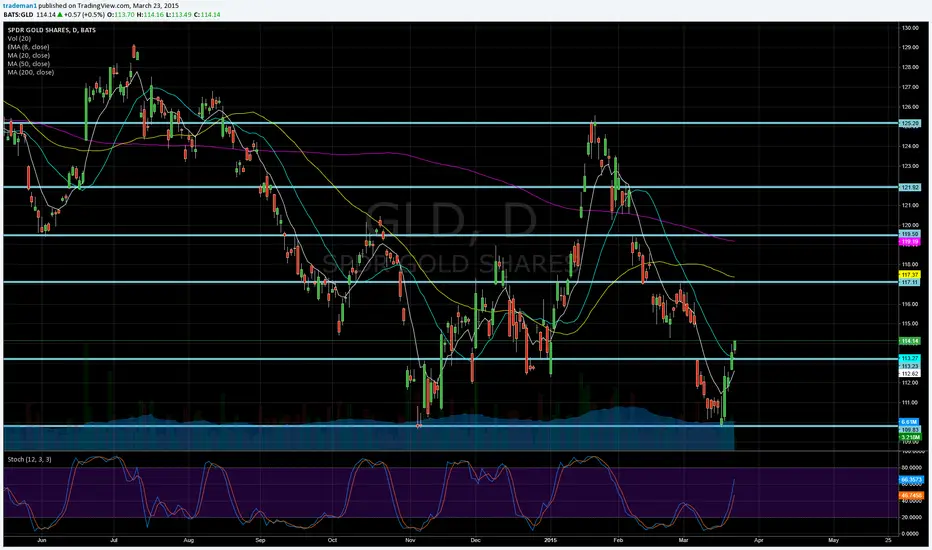Image resolution: width=932 pixels, height=550 pixels.
Task: Click the low value 113.49
Action: coord(181,14)
